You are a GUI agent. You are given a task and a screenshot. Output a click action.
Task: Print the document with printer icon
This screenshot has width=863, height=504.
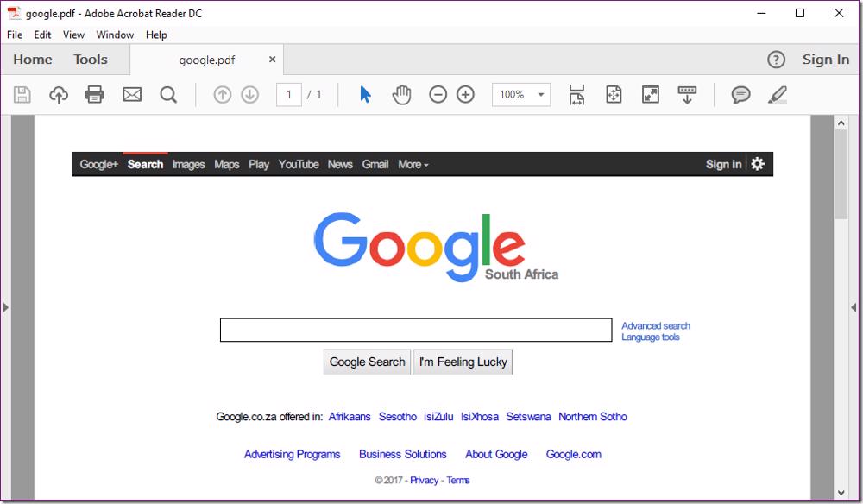pyautogui.click(x=95, y=95)
